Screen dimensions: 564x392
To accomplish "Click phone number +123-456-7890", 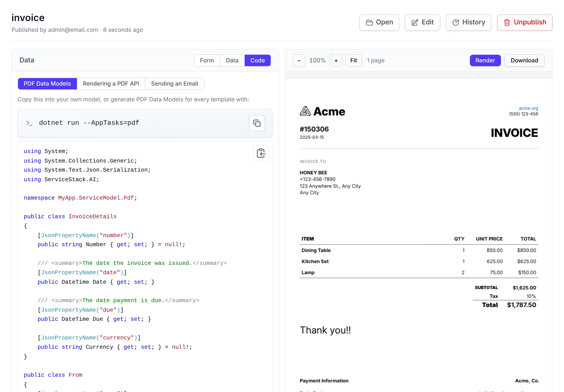I will tap(317, 179).
